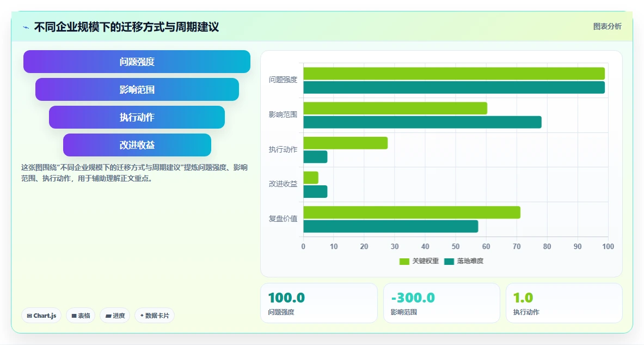644x345 pixels.
Task: Click the 复盘价值 light green bar
Action: (412, 212)
